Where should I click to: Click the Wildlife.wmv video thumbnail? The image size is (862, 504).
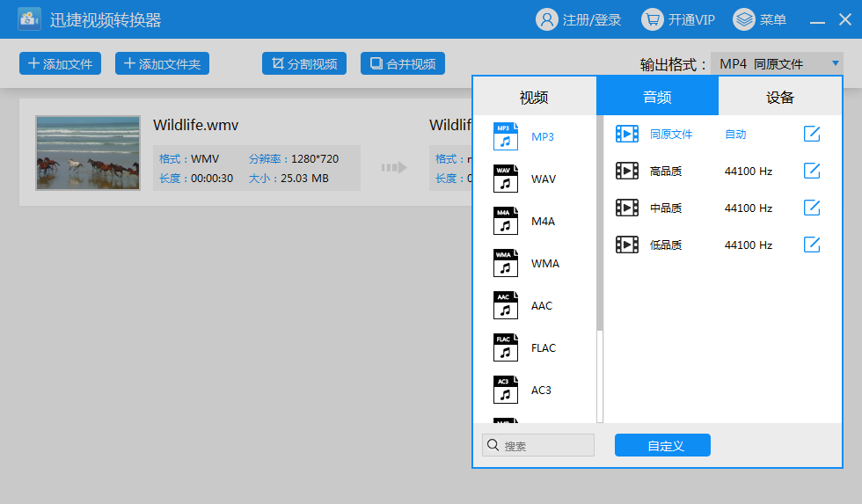[x=88, y=153]
